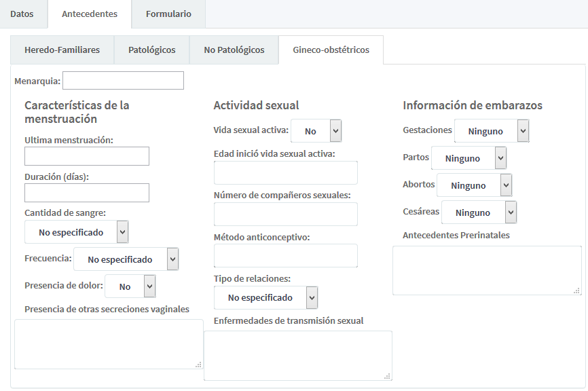Expand the Cantidad de sangre dropdown

76,232
